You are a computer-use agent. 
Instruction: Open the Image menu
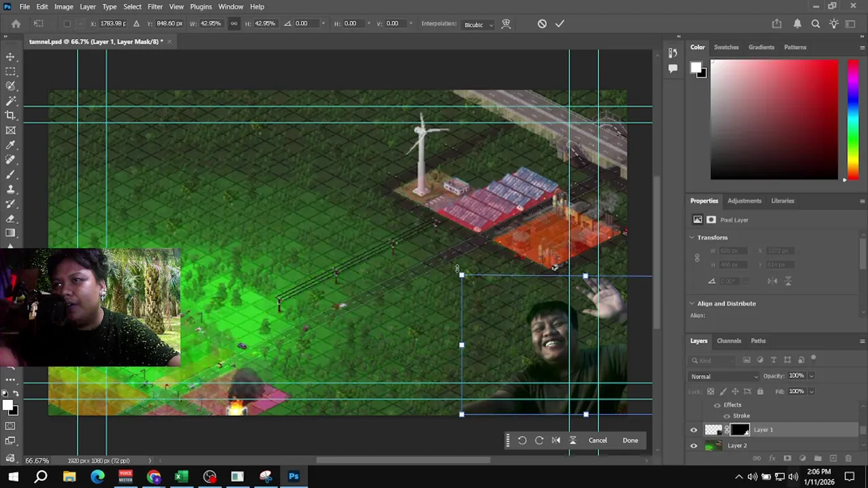64,7
